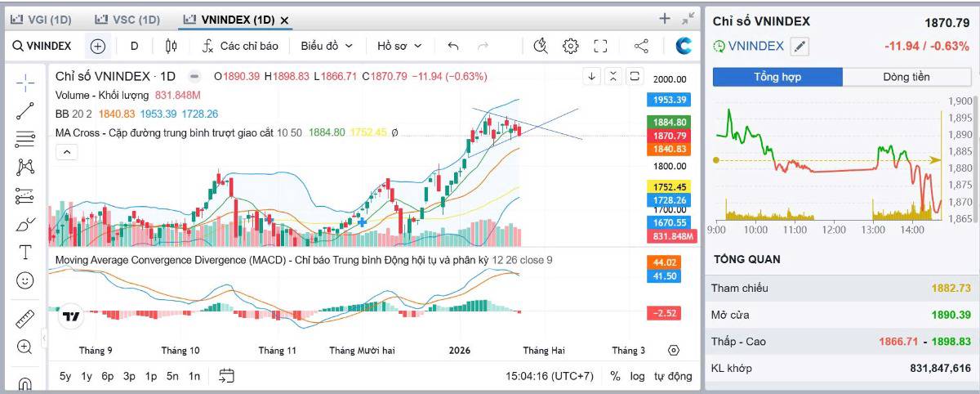Open the time axis settings gear
Screen dimensions: 980x394
click(673, 350)
